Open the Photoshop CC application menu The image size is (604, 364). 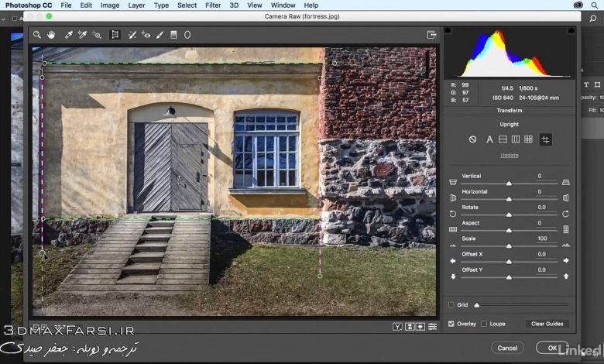(29, 5)
